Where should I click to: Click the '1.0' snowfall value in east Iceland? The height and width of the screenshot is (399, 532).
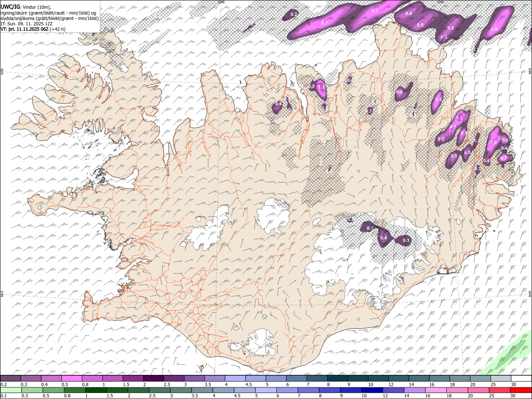[x=494, y=142]
